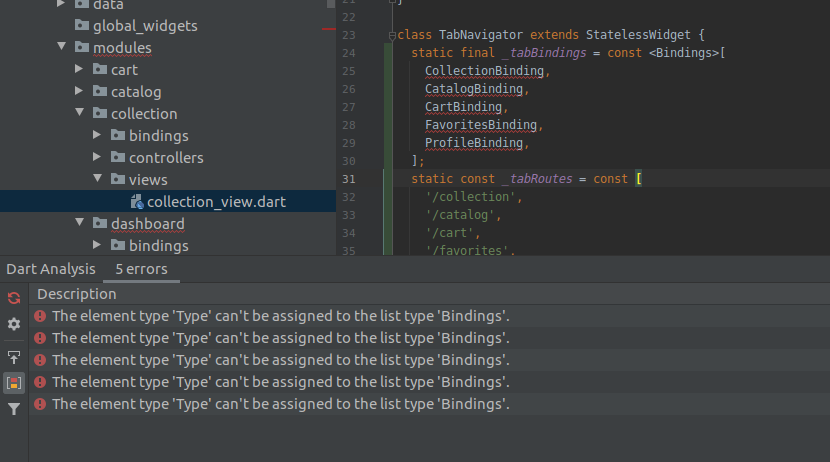Expand dashboard's bindings folder arrow
This screenshot has width=830, height=462.
[97, 244]
